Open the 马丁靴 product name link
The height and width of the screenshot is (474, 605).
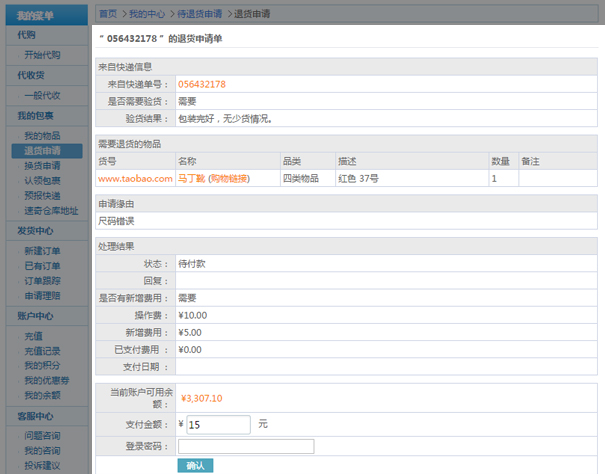(x=190, y=178)
